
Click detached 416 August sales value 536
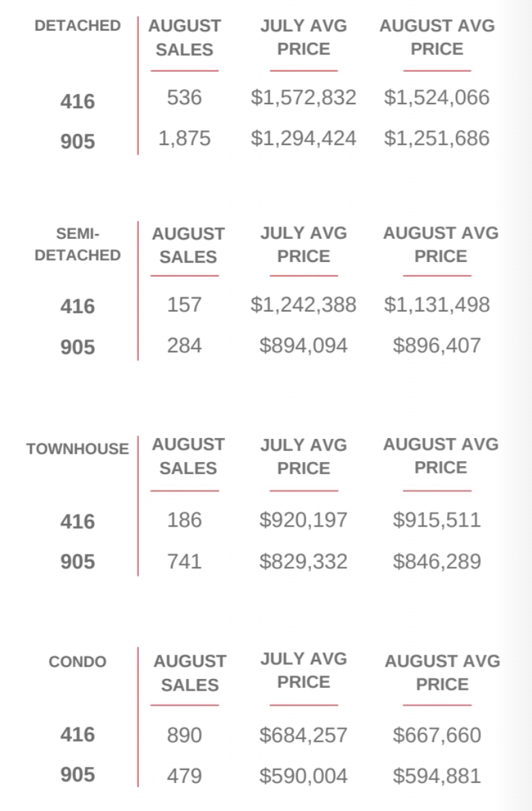pyautogui.click(x=184, y=98)
